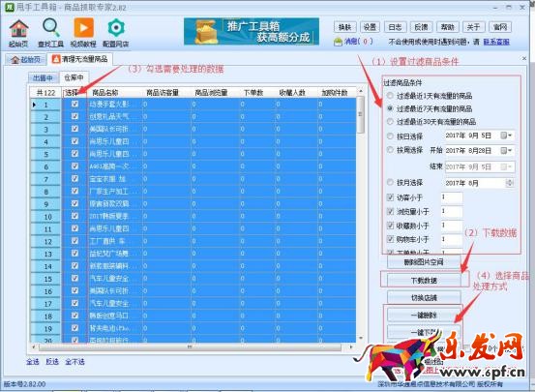Click the 推广工具箱 banner treasure chest
The height and width of the screenshot is (392, 535).
tap(205, 31)
